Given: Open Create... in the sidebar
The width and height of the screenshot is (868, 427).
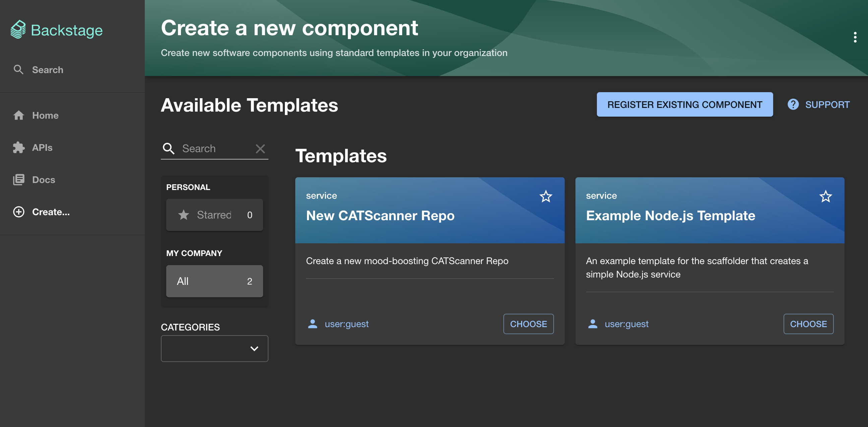Looking at the screenshot, I should tap(72, 211).
